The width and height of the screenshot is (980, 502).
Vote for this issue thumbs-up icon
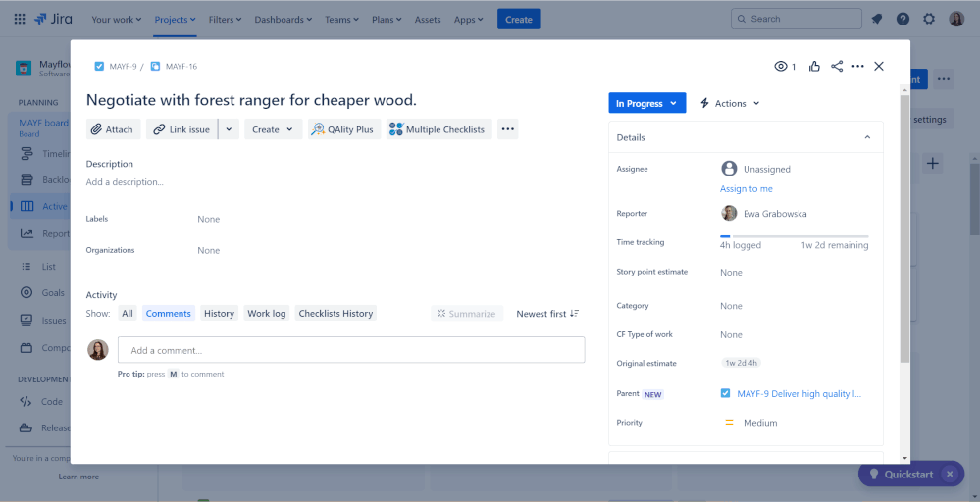pyautogui.click(x=814, y=67)
